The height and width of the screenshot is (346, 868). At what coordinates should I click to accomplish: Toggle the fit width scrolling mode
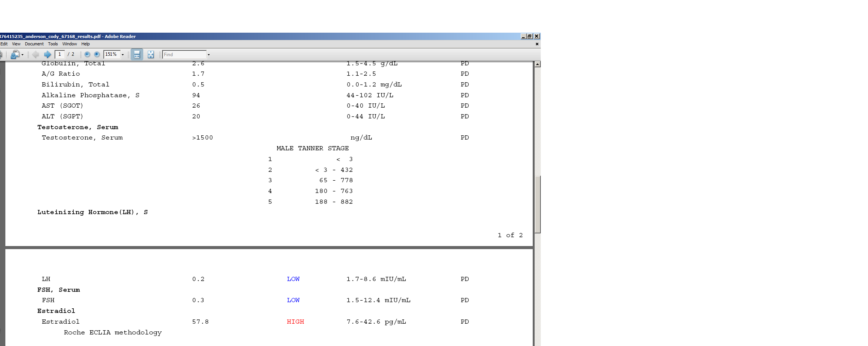[x=137, y=55]
